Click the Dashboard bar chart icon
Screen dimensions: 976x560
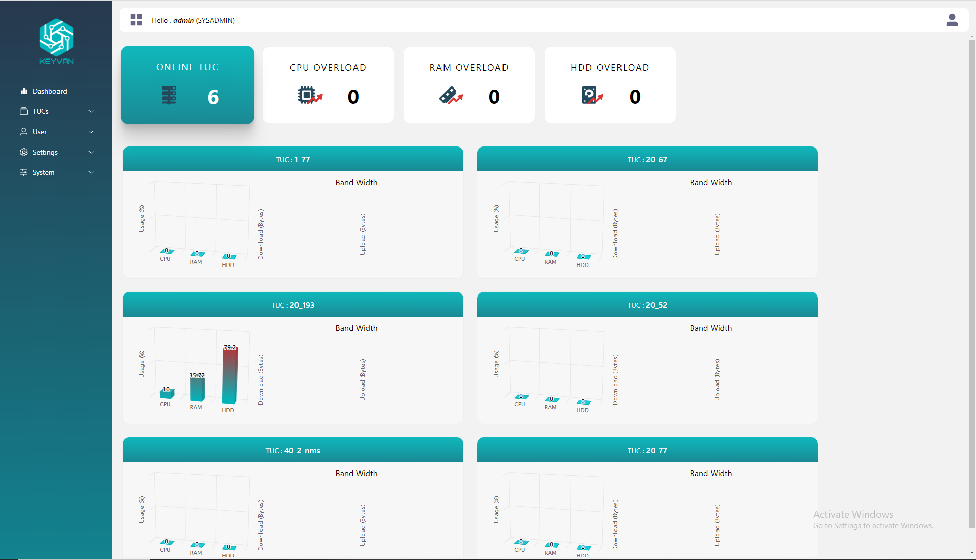[x=24, y=91]
